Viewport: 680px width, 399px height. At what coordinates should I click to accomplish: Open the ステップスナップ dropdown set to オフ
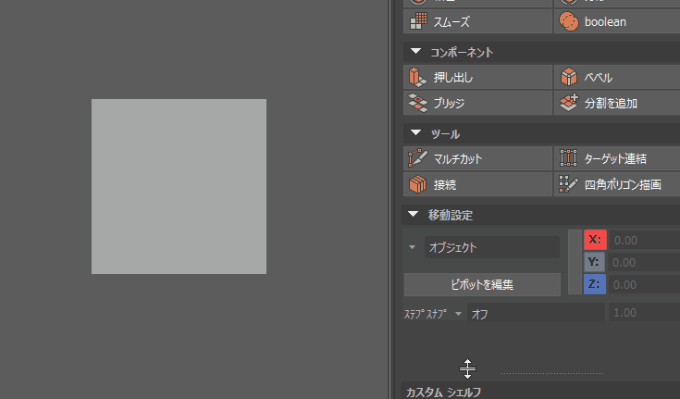coord(536,313)
